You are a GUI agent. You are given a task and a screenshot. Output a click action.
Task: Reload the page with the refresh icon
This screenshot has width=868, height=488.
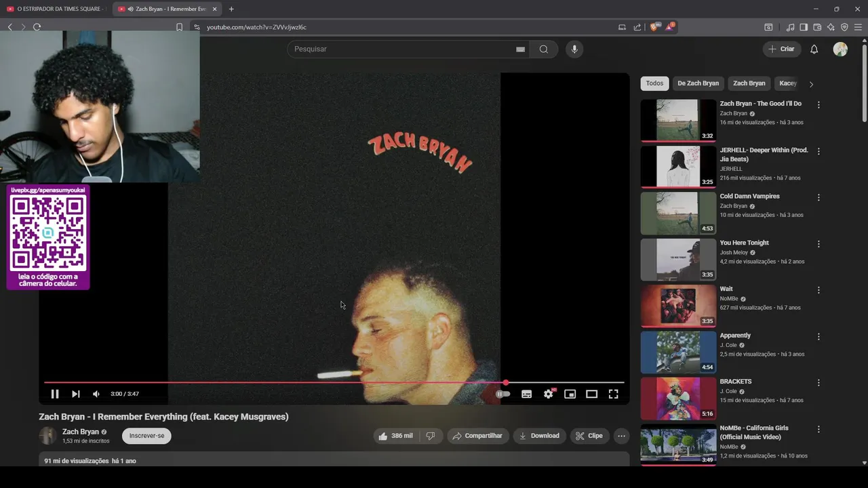click(x=37, y=27)
